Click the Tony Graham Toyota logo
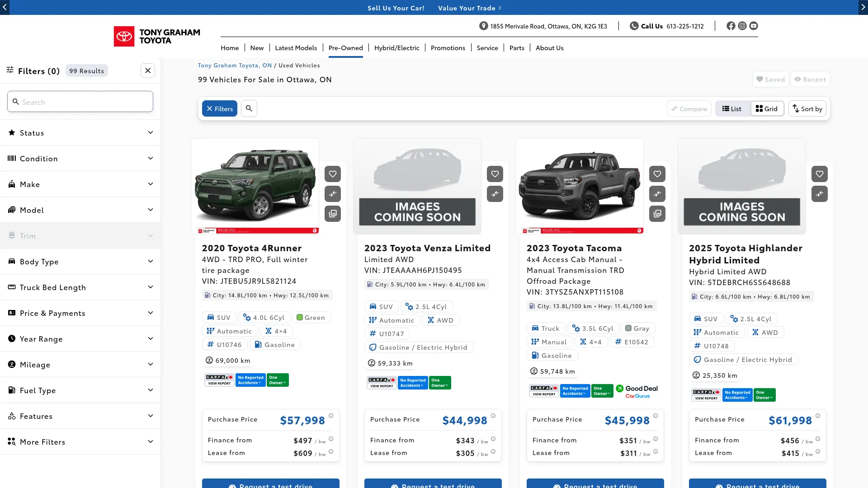Viewport: 868px width, 488px height. click(x=157, y=36)
